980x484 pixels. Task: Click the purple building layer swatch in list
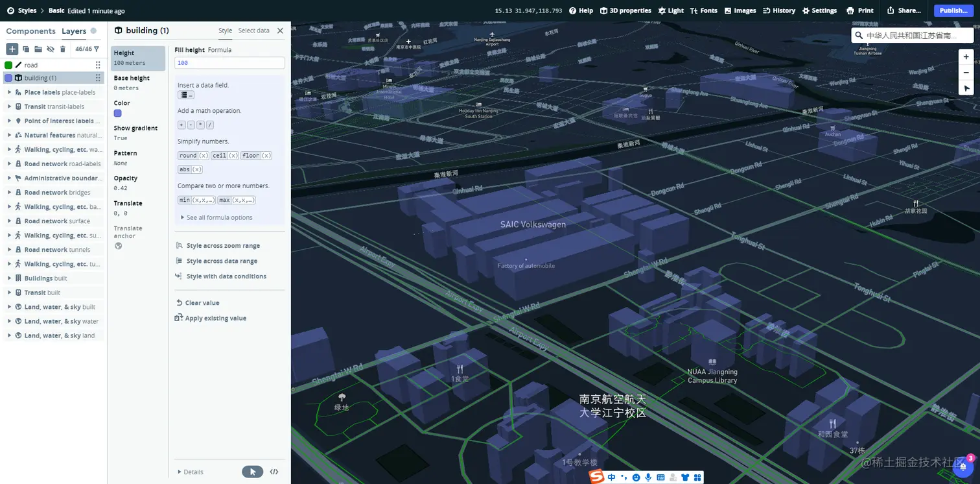pos(8,78)
